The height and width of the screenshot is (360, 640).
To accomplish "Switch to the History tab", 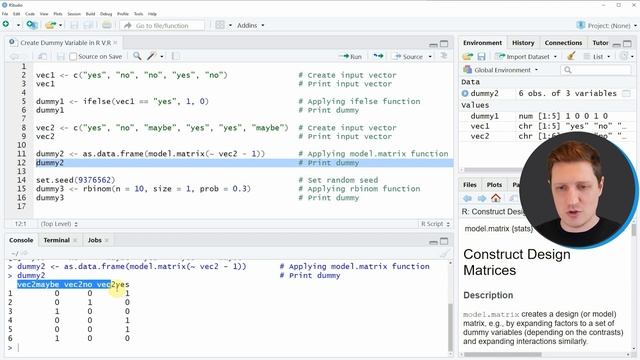I will coord(523,42).
